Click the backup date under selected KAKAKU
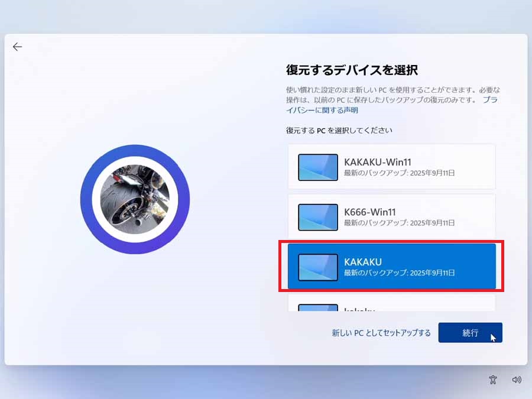Image resolution: width=532 pixels, height=399 pixels. [x=399, y=273]
